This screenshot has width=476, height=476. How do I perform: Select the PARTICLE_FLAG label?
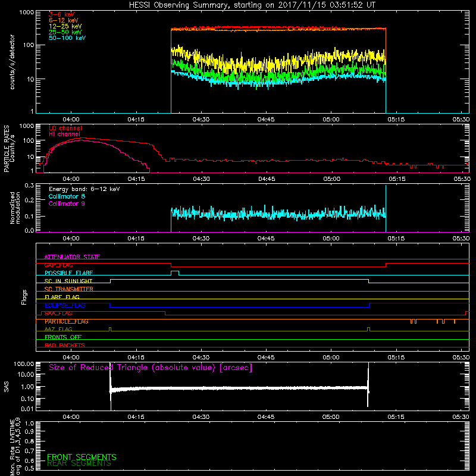(67, 321)
